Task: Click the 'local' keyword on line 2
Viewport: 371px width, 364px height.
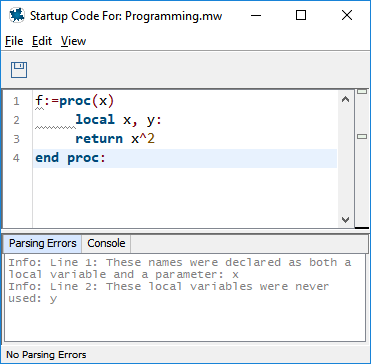Action: pyautogui.click(x=95, y=120)
